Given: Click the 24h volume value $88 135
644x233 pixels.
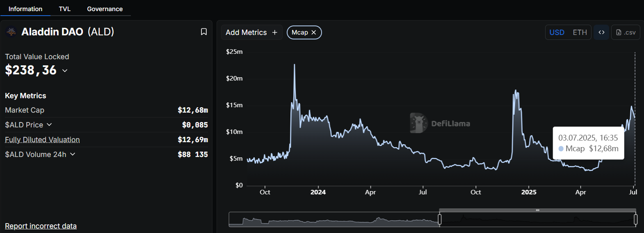Looking at the screenshot, I should click(x=192, y=155).
